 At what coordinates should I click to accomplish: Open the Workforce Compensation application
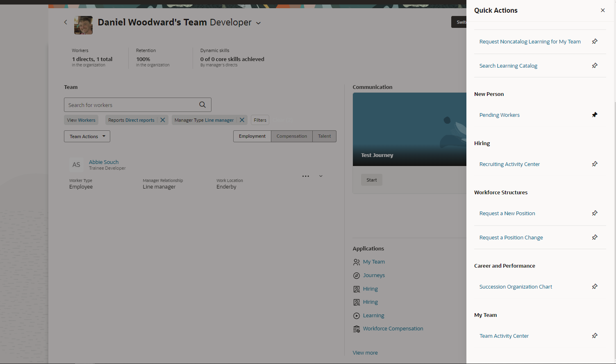pyautogui.click(x=393, y=329)
